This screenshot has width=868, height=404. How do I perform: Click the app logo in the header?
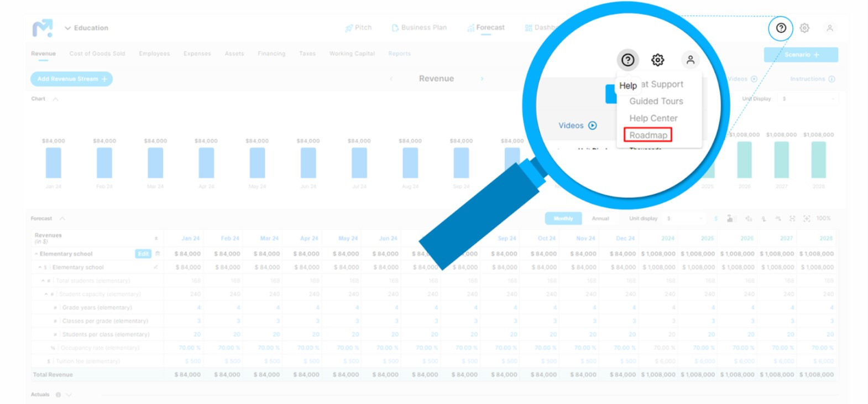pos(43,28)
